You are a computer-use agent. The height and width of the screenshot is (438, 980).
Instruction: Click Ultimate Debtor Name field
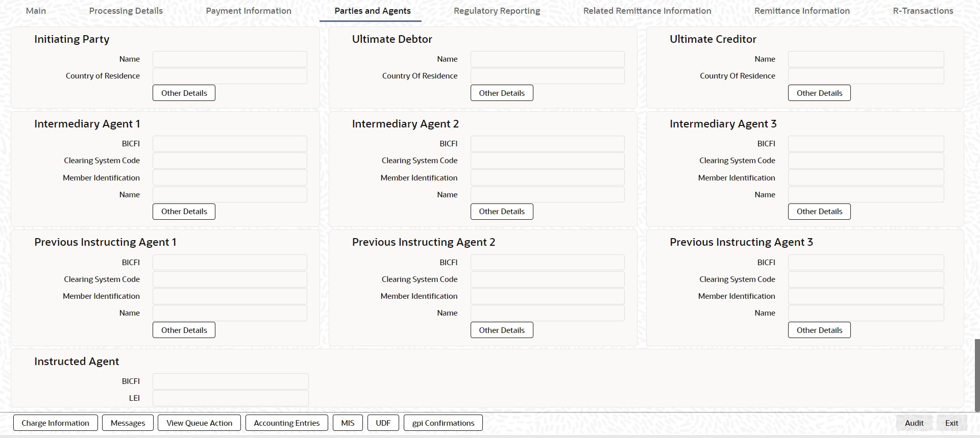[x=547, y=59]
